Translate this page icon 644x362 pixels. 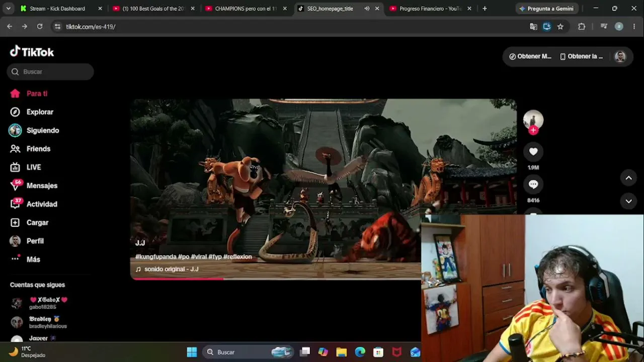coord(533,27)
